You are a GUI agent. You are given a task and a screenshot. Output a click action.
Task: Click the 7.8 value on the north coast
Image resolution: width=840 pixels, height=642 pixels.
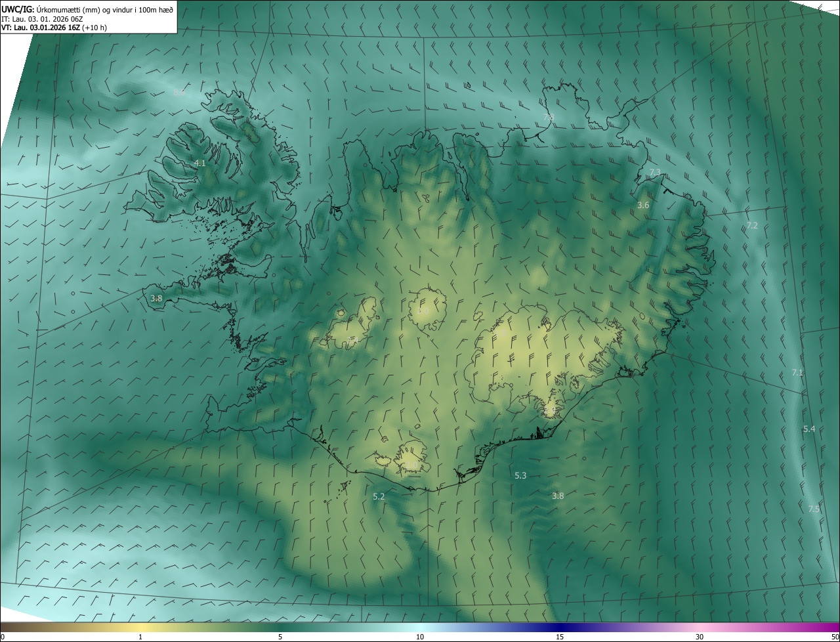549,117
